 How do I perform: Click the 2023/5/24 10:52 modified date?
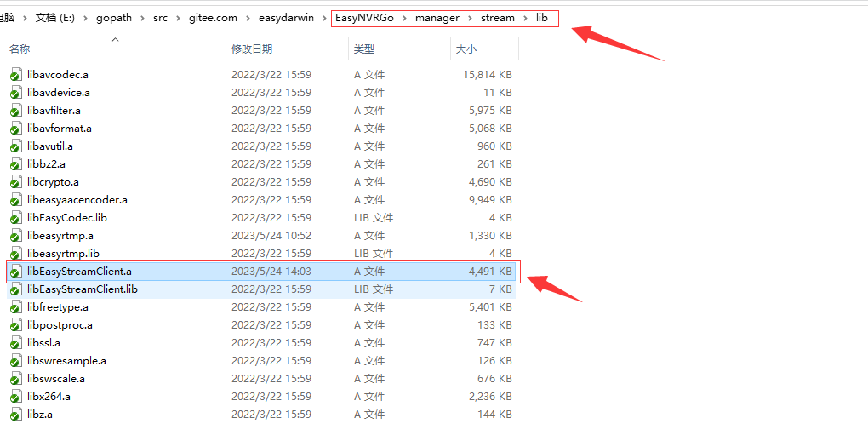coord(271,236)
